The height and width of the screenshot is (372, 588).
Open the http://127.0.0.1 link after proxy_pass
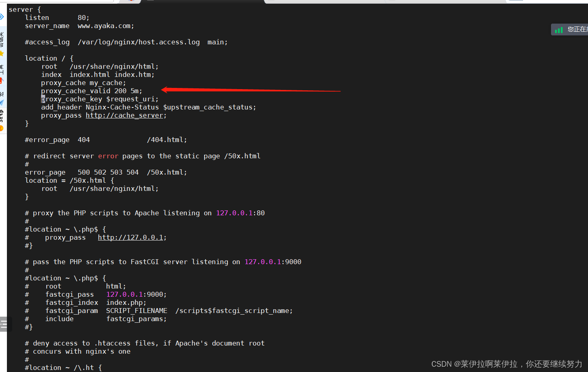coord(131,238)
